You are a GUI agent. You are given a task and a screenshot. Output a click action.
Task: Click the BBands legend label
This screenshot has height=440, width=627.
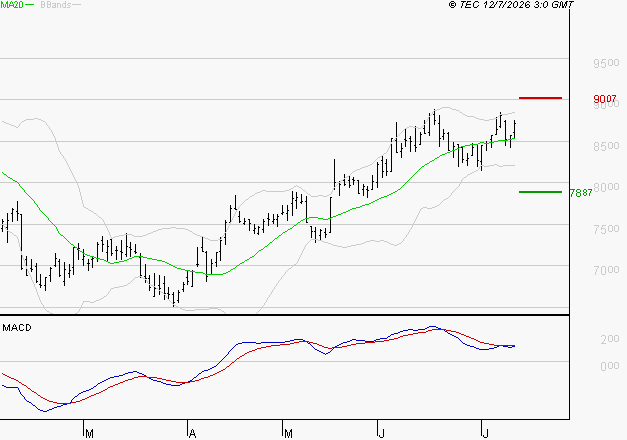(56, 5)
